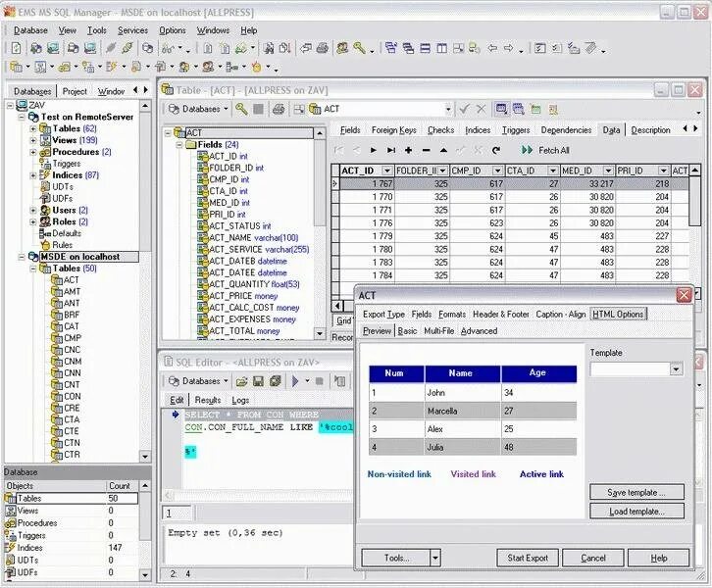This screenshot has width=712, height=588.
Task: Click Cancel in the ACT export dialog
Action: pyautogui.click(x=593, y=558)
